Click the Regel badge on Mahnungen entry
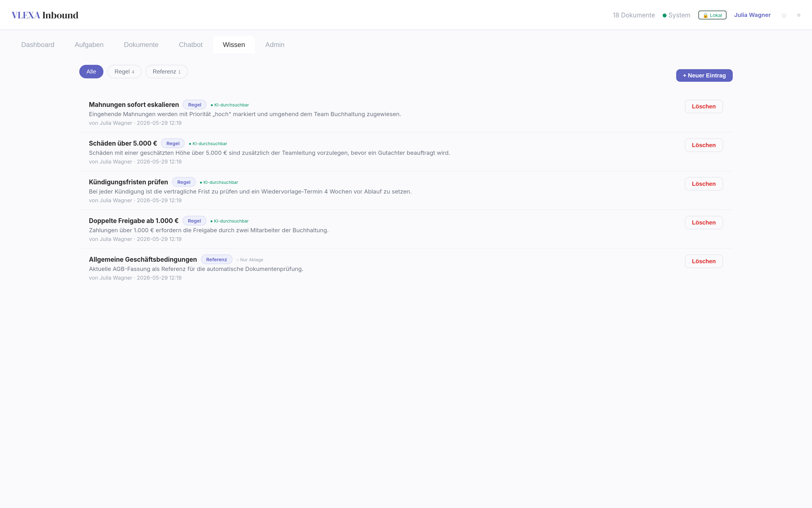 pos(195,105)
